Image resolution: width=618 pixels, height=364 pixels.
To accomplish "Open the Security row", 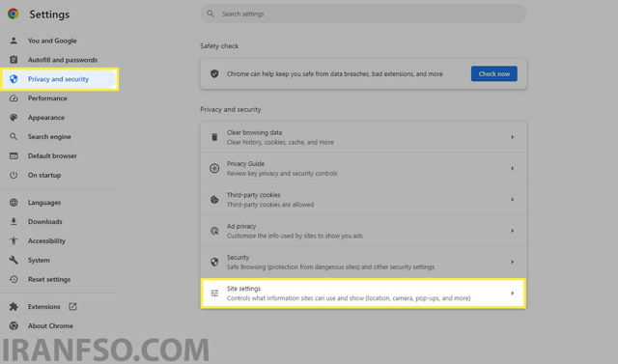I will coord(363,262).
